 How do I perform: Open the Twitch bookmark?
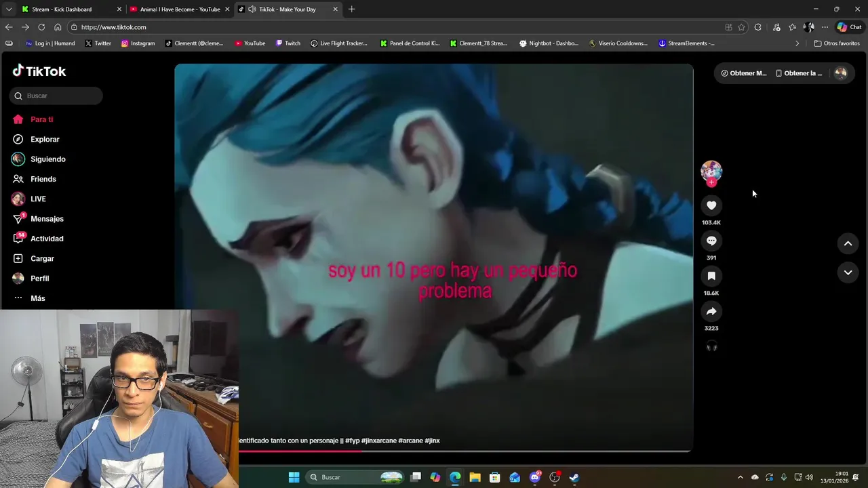click(x=288, y=43)
